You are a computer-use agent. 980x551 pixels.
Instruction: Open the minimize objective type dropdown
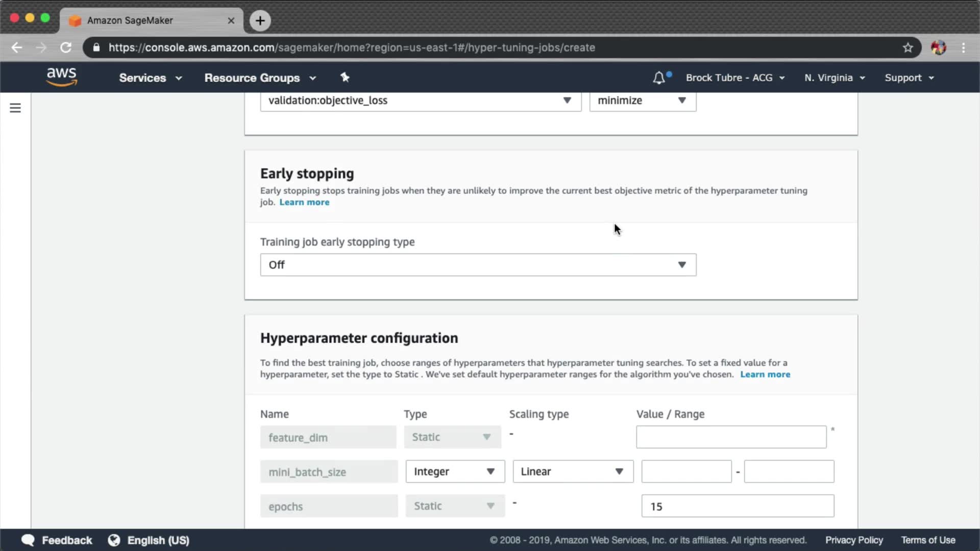tap(642, 101)
